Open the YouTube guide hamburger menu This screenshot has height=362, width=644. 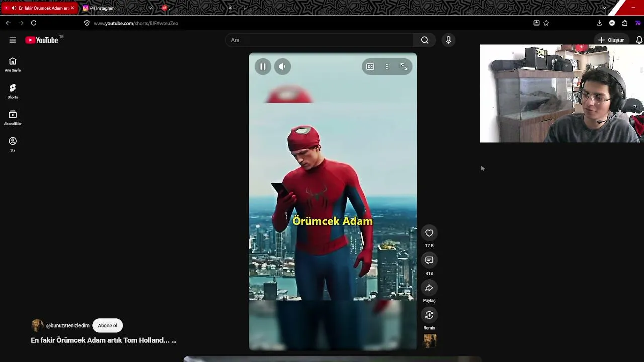click(13, 40)
